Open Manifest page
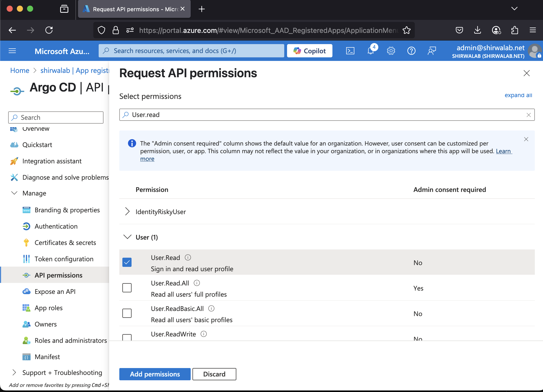543x392 pixels. pos(47,357)
